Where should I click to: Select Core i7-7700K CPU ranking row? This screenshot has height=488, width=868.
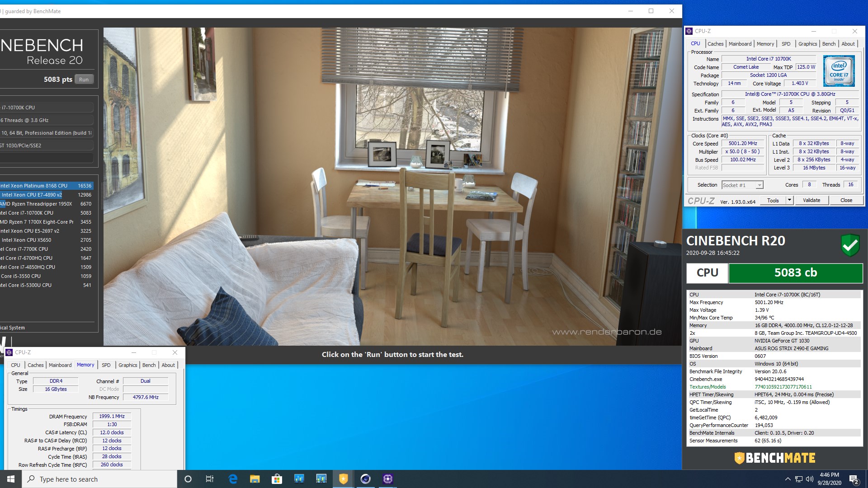(47, 249)
